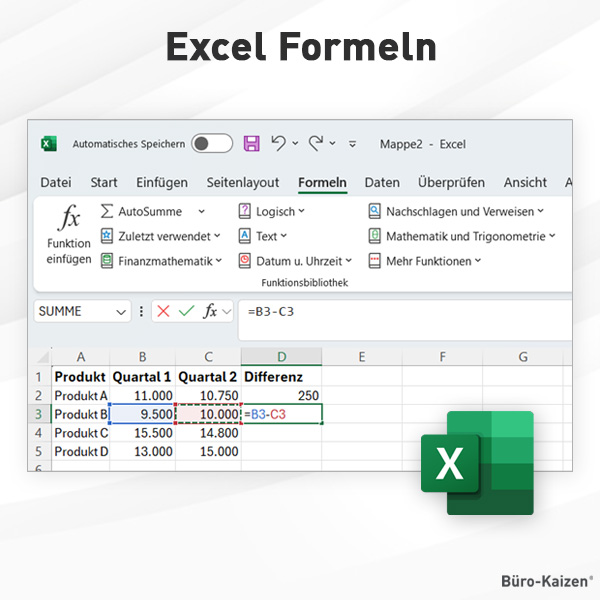Viewport: 600px width, 600px height.
Task: Select the Formeln ribbon tab
Action: click(x=322, y=183)
